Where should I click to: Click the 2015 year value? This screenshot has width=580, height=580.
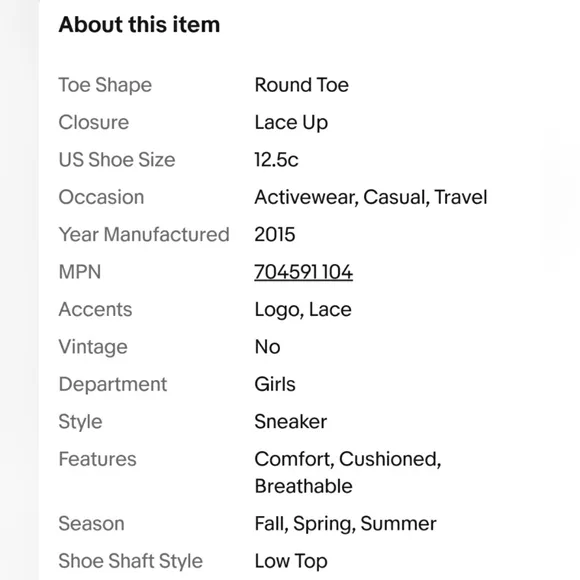click(x=275, y=235)
